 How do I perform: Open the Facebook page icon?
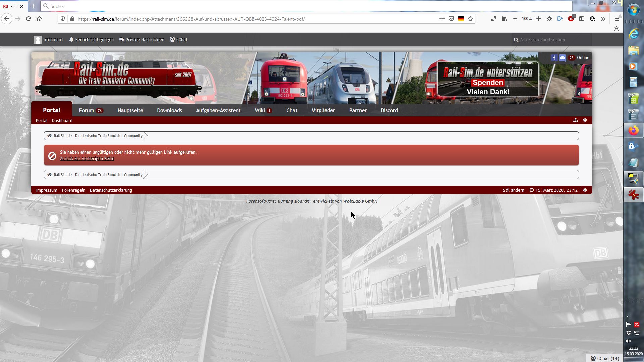[x=554, y=58]
